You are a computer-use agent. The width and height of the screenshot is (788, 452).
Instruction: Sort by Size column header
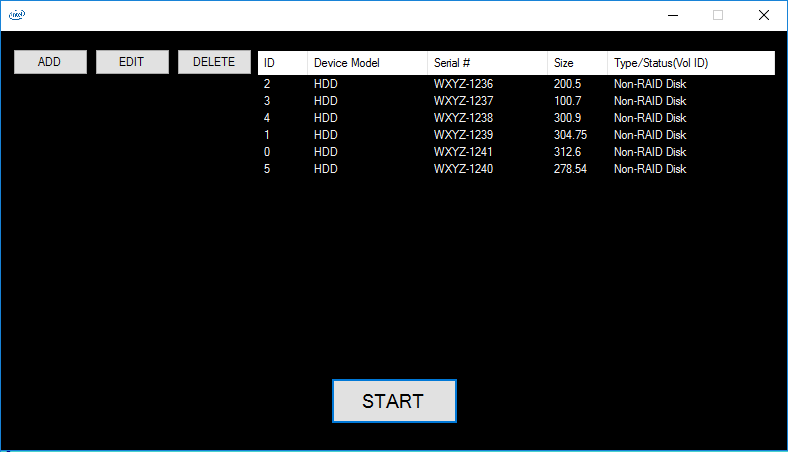[577, 63]
